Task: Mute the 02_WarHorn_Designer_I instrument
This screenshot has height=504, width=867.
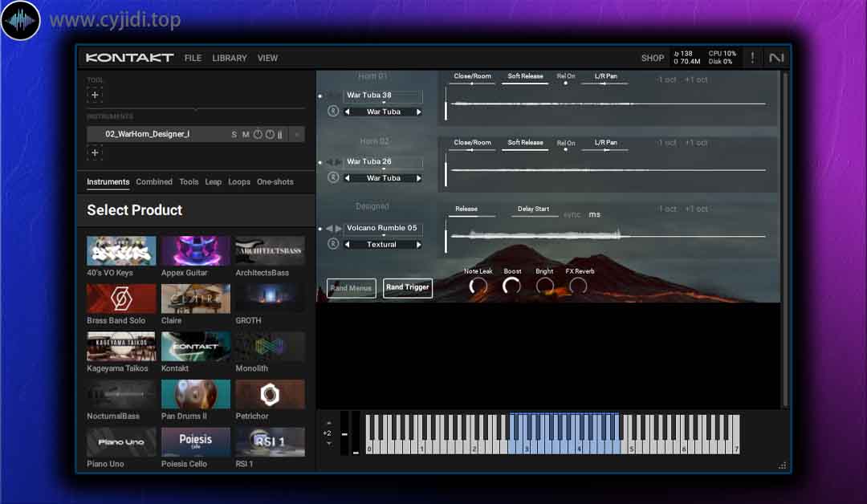Action: pyautogui.click(x=246, y=134)
